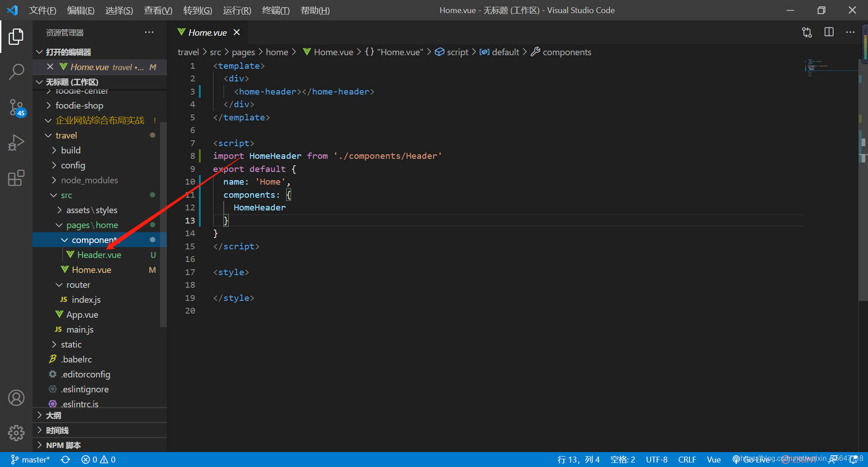This screenshot has height=467, width=868.
Task: Close the Home.vue editor tab
Action: tap(236, 32)
